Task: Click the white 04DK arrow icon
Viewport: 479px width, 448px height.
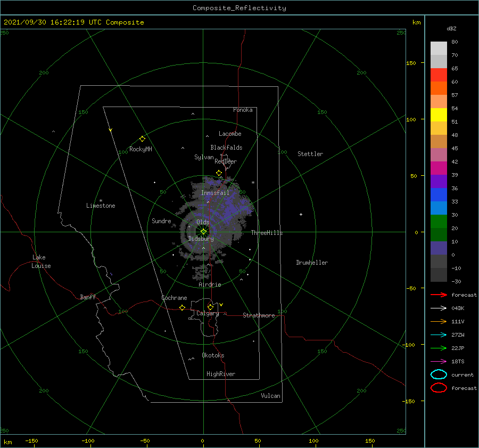Action: click(x=439, y=308)
